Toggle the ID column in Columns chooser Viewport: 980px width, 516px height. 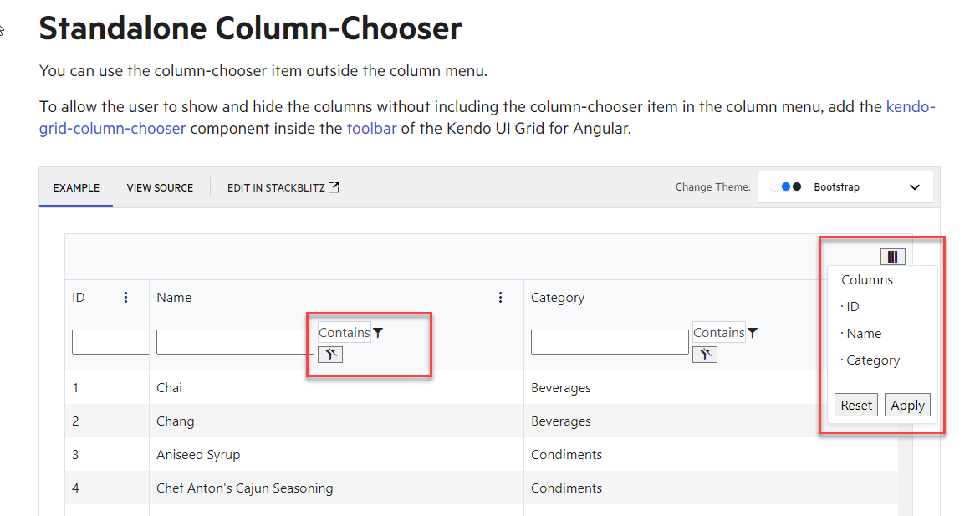pyautogui.click(x=852, y=307)
